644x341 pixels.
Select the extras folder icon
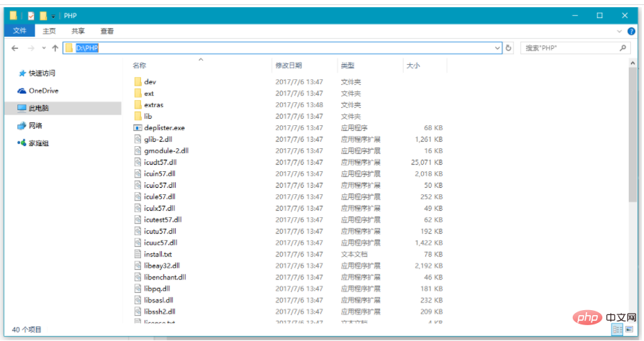pyautogui.click(x=138, y=105)
